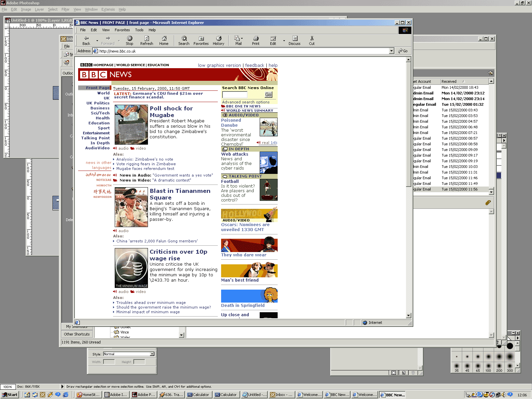
Task: Click the video icon under Mugabe story
Action: (132, 148)
